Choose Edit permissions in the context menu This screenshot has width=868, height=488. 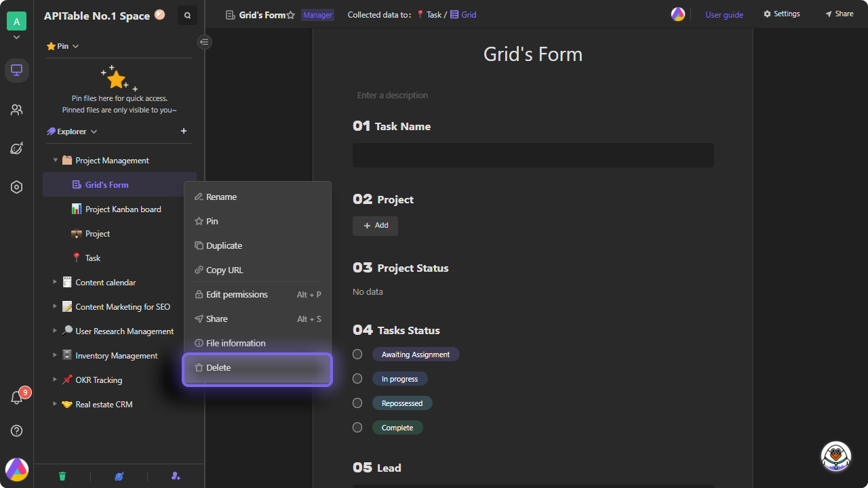[x=258, y=294]
